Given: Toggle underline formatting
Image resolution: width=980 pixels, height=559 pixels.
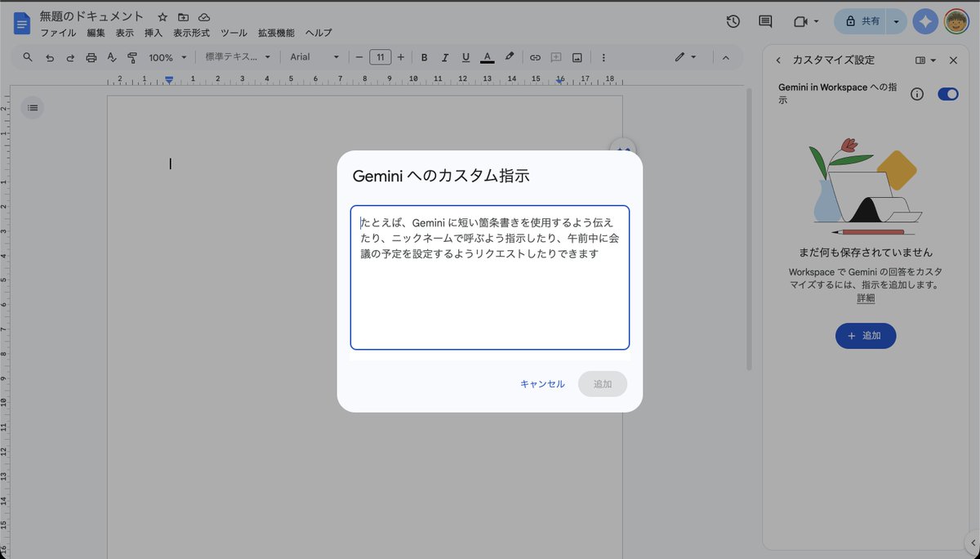Looking at the screenshot, I should (465, 57).
